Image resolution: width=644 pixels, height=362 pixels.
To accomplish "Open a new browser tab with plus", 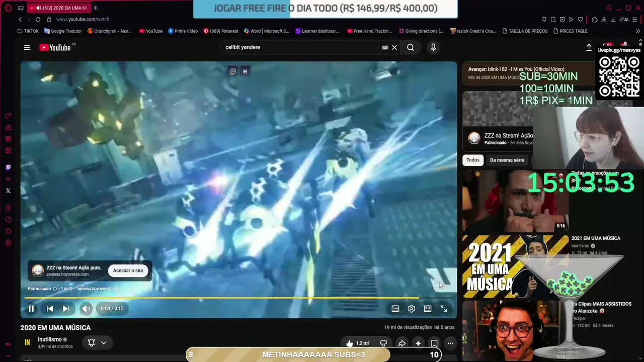I will pos(95,8).
